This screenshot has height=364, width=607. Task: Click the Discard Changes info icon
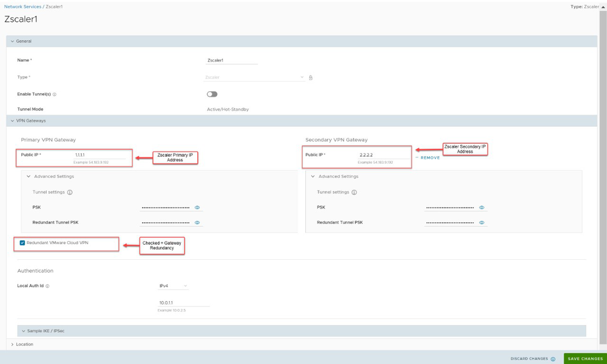point(553,359)
